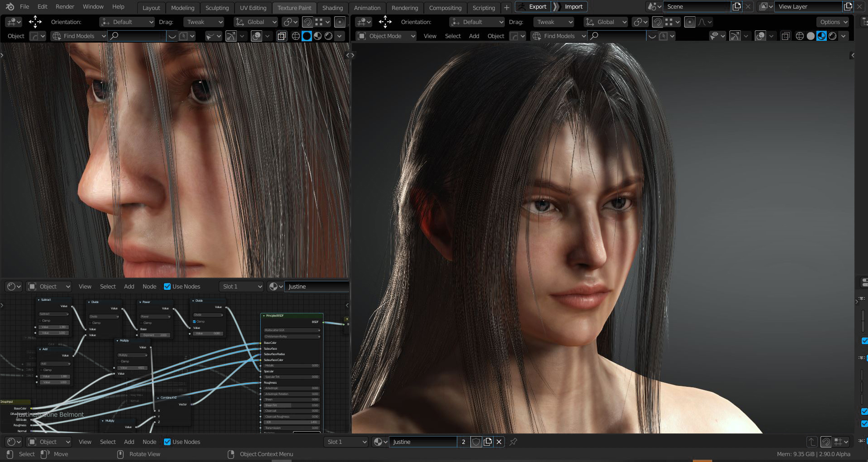
Task: Select wireframe shading in right viewport
Action: click(800, 36)
